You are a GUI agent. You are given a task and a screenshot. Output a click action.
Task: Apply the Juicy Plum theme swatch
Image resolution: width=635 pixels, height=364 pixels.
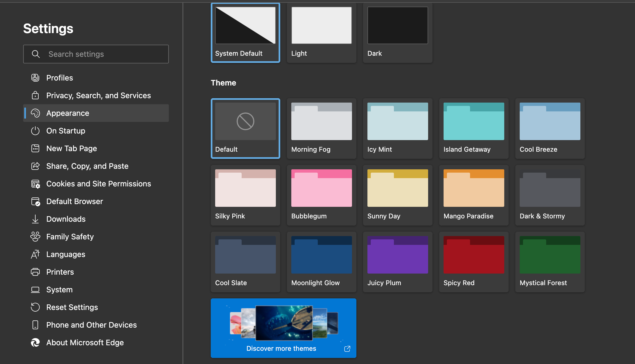(397, 261)
